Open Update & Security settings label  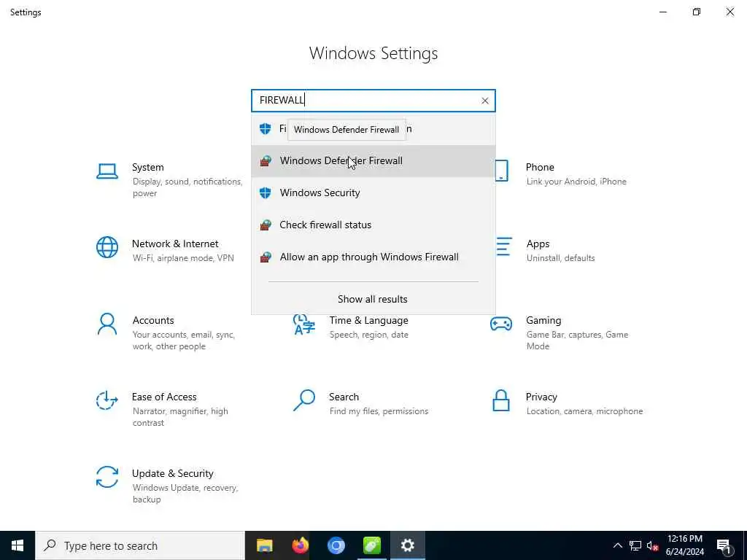(172, 473)
